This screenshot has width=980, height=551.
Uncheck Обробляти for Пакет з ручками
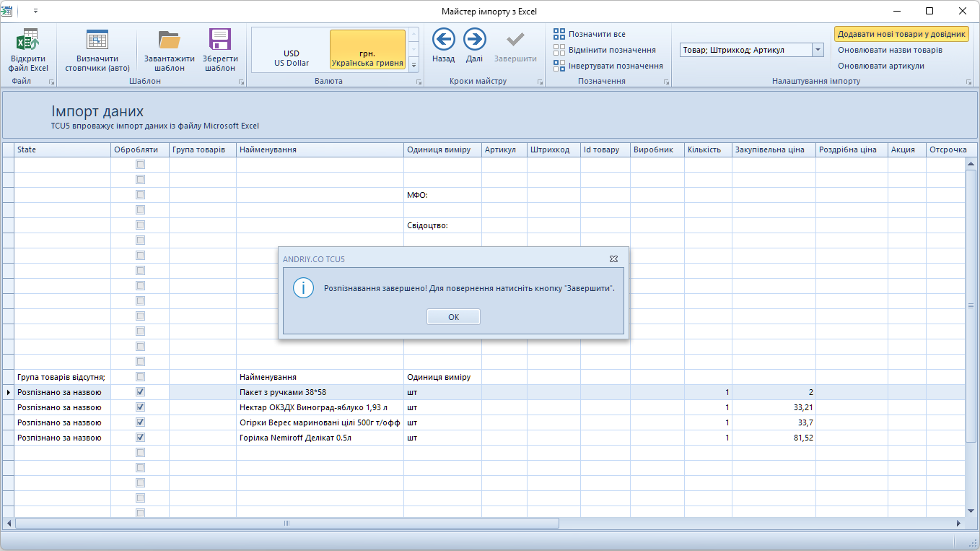coord(140,392)
